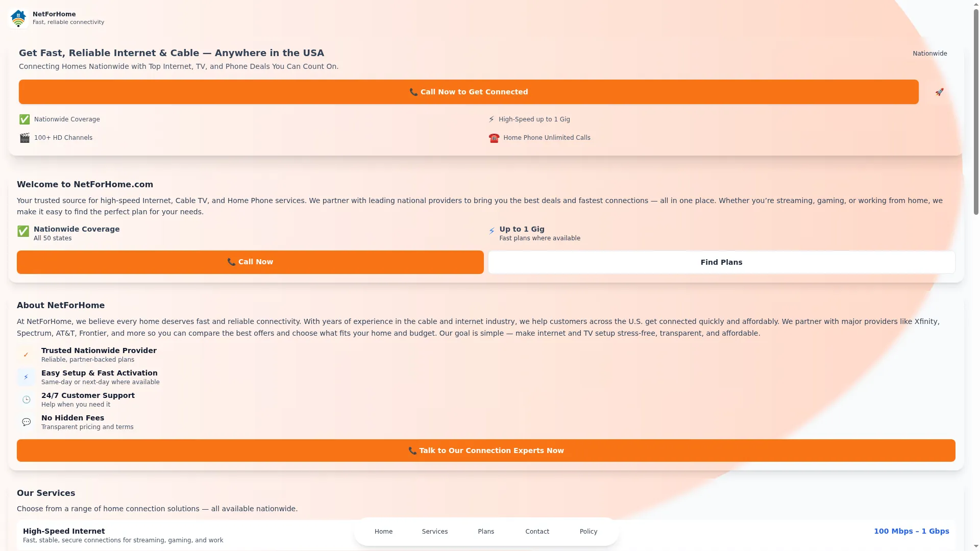
Task: Click the green checkmark next to Nationwide Coverage All 50 states
Action: point(23,232)
